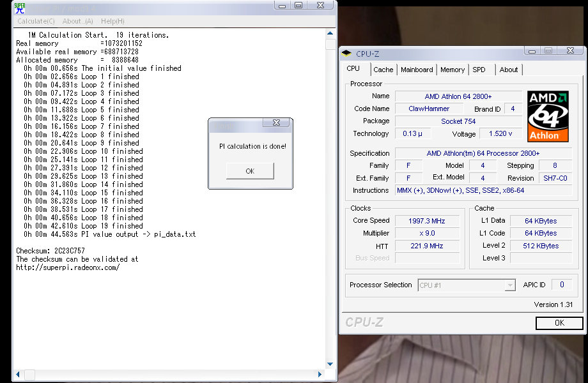Click the L1 Code 64 KBytes value
Screen dimensions: 588x383
point(541,233)
